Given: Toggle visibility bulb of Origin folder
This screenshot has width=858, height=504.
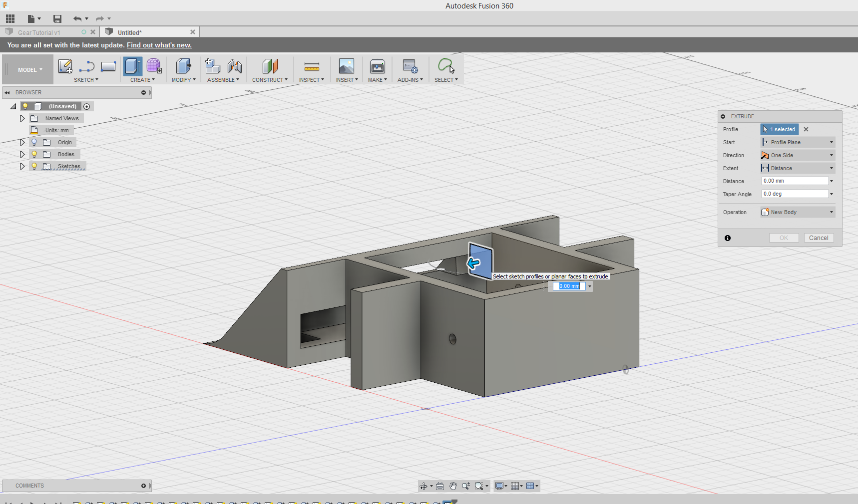Looking at the screenshot, I should (x=34, y=142).
